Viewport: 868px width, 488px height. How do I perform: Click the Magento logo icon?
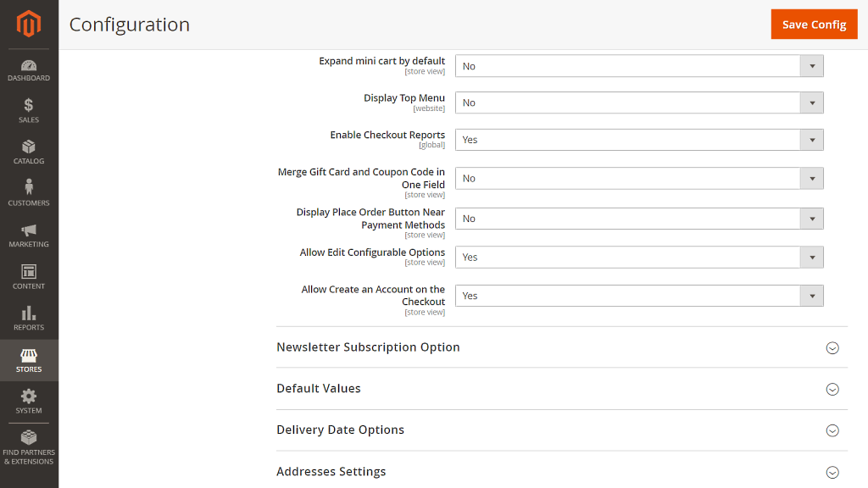pyautogui.click(x=29, y=24)
